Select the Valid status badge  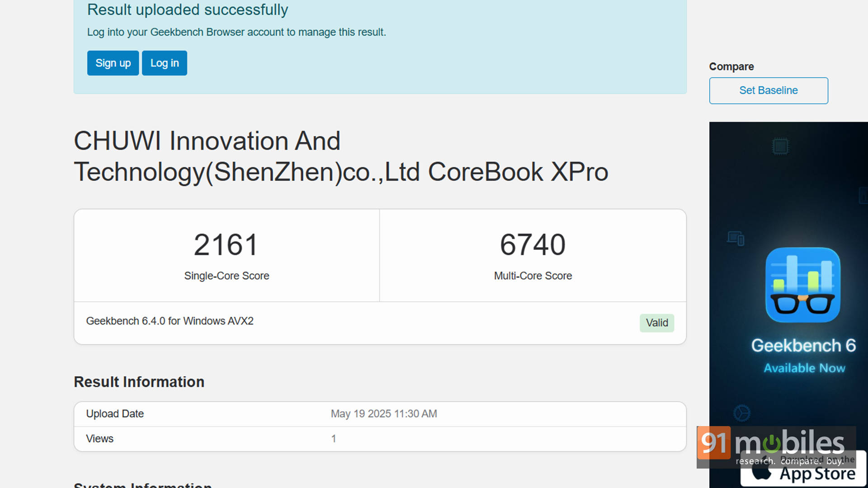[657, 323]
